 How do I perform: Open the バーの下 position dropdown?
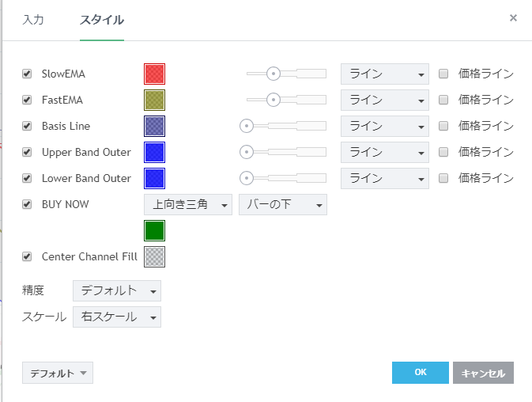click(282, 205)
